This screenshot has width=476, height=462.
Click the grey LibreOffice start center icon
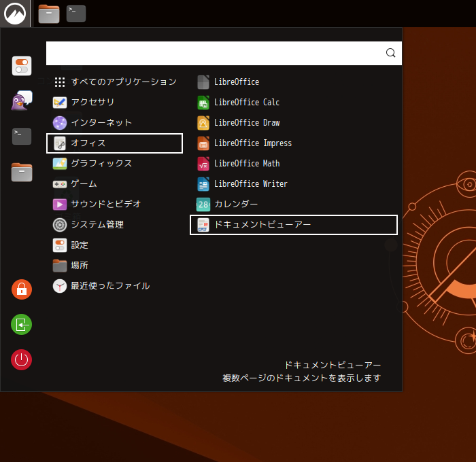point(203,82)
